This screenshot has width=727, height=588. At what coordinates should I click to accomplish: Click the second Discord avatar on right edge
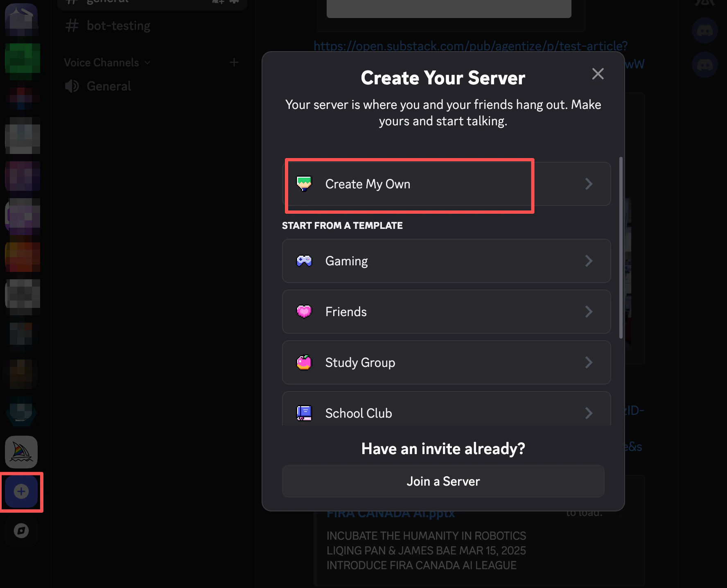pos(705,65)
